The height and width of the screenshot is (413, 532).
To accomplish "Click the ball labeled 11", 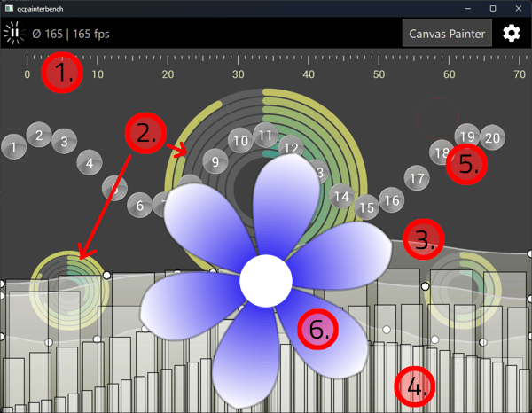I will [x=265, y=135].
